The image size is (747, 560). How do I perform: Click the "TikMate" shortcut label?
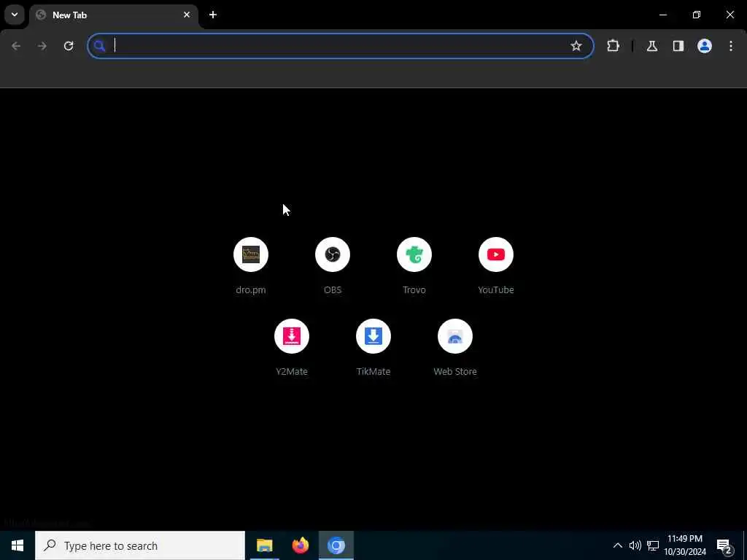tap(373, 371)
